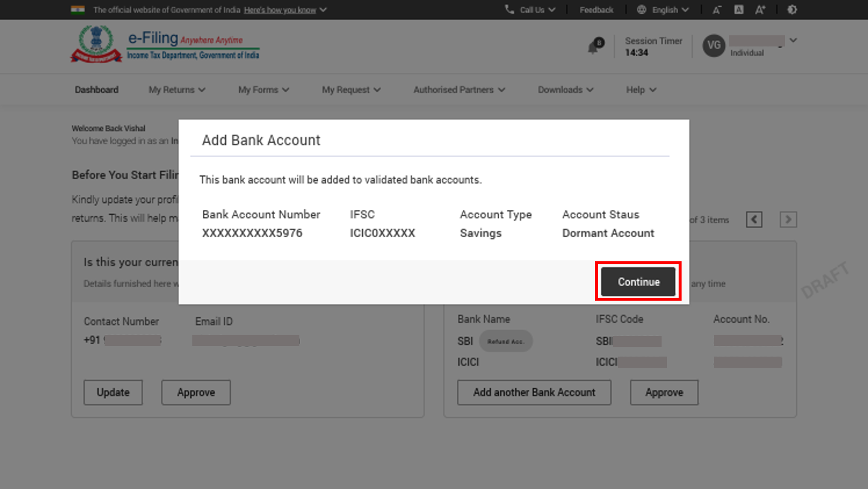
Task: Open the Authorised Partners menu
Action: pos(459,90)
